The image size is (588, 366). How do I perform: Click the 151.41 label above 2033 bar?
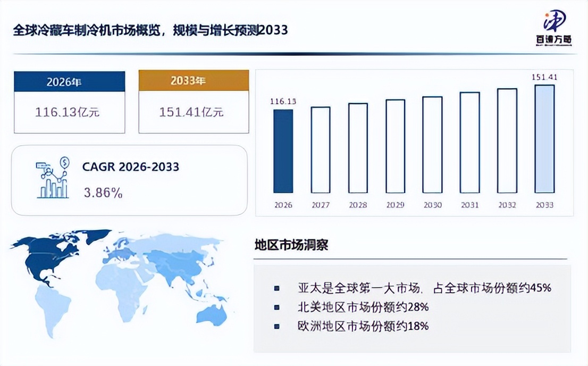(544, 77)
